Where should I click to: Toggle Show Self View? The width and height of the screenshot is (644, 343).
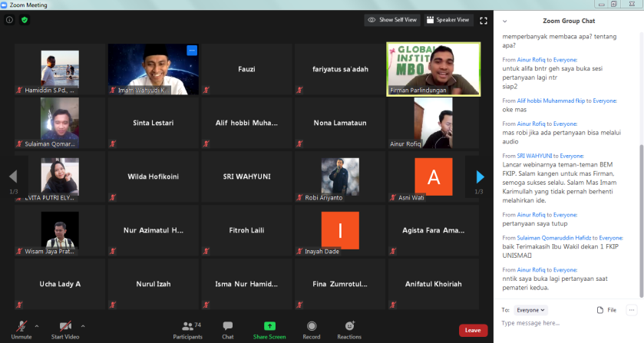[392, 20]
